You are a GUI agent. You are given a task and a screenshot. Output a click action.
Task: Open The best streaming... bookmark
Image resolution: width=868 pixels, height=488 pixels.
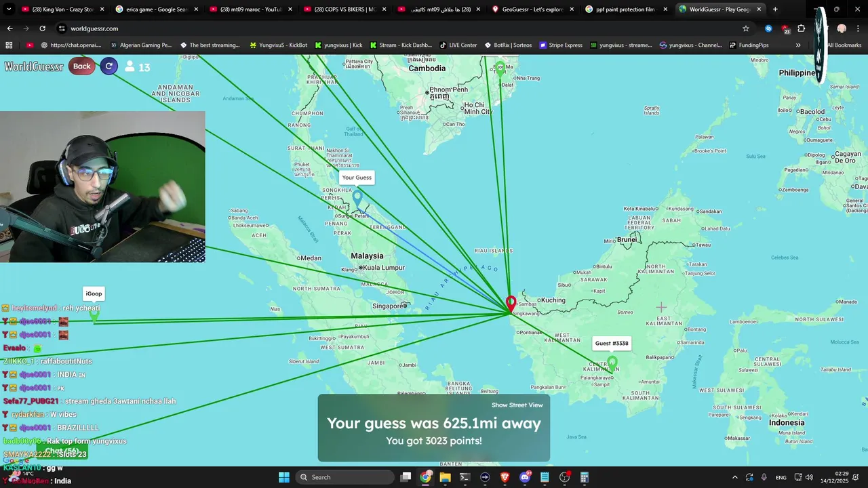[210, 45]
